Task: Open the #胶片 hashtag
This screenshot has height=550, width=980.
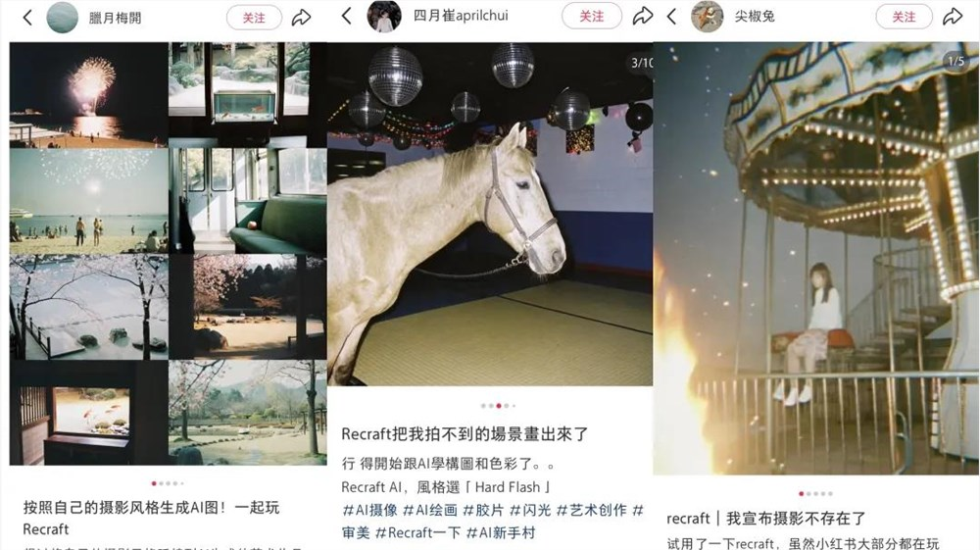Action: [x=483, y=510]
